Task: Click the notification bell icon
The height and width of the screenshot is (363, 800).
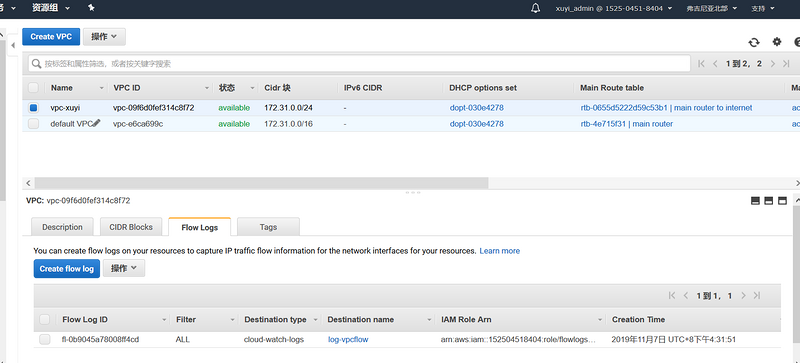Action: click(535, 8)
